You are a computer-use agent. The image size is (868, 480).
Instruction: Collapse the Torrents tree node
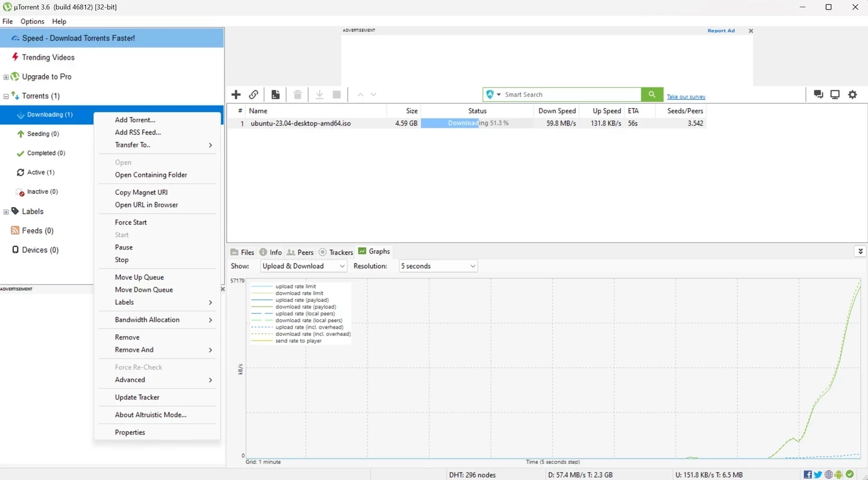(6, 96)
